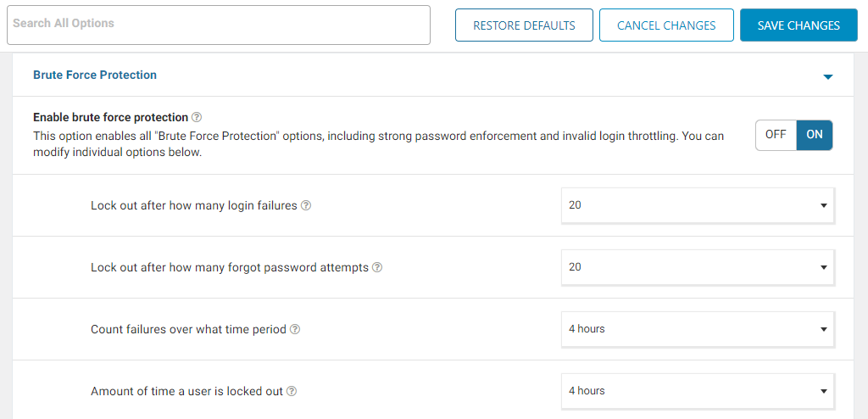Click the Save Changes button
This screenshot has width=868, height=419.
click(798, 25)
